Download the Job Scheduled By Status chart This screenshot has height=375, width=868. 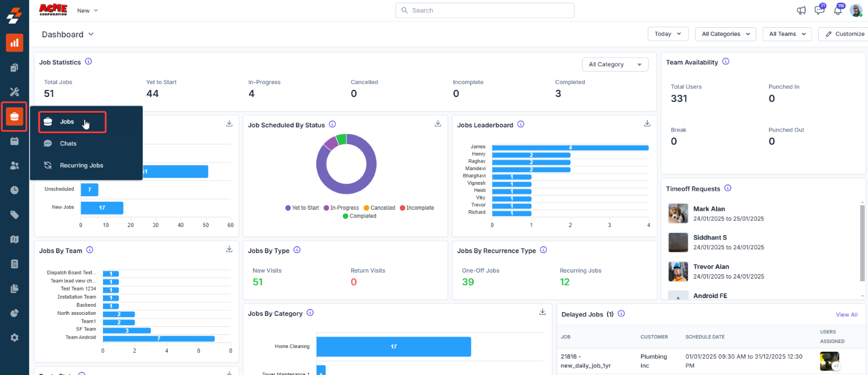click(x=438, y=124)
